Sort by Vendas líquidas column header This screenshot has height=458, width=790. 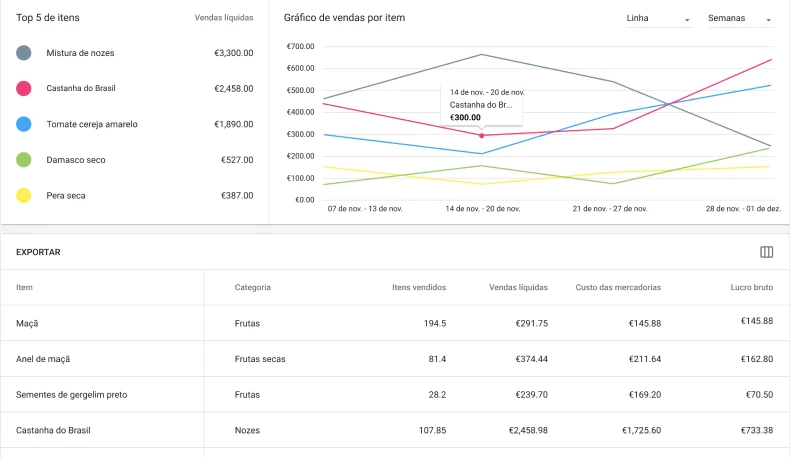(518, 287)
